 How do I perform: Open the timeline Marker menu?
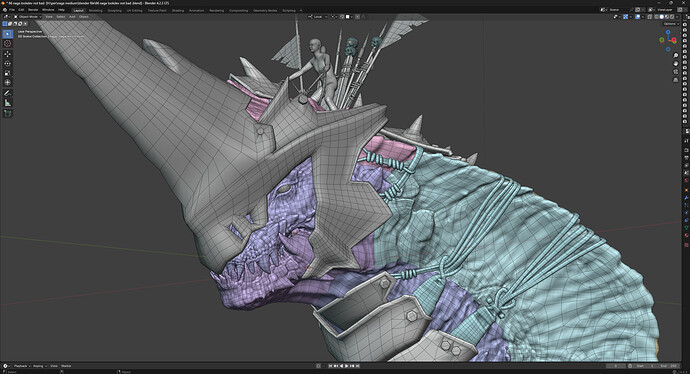click(x=66, y=366)
